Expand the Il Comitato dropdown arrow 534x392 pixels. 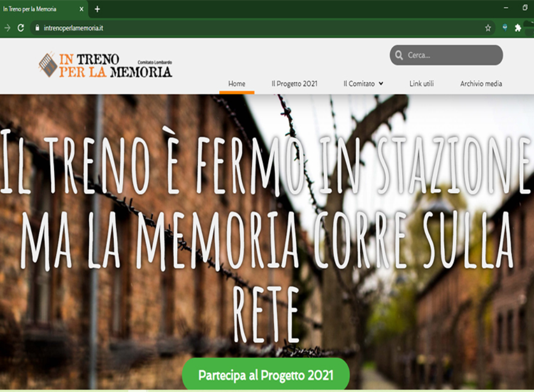point(381,83)
